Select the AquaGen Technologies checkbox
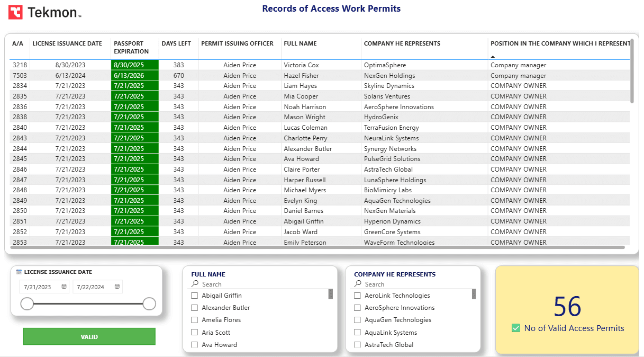The width and height of the screenshot is (644, 357). click(357, 319)
